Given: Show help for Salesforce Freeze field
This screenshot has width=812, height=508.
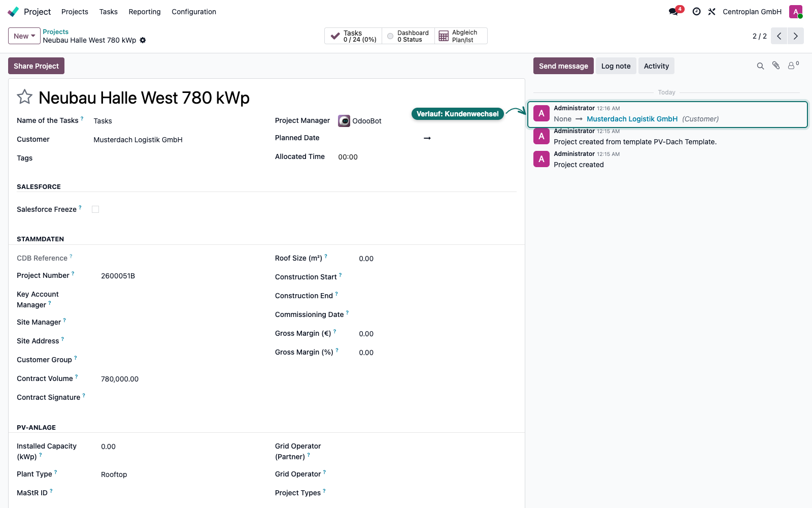Looking at the screenshot, I should coord(80,207).
